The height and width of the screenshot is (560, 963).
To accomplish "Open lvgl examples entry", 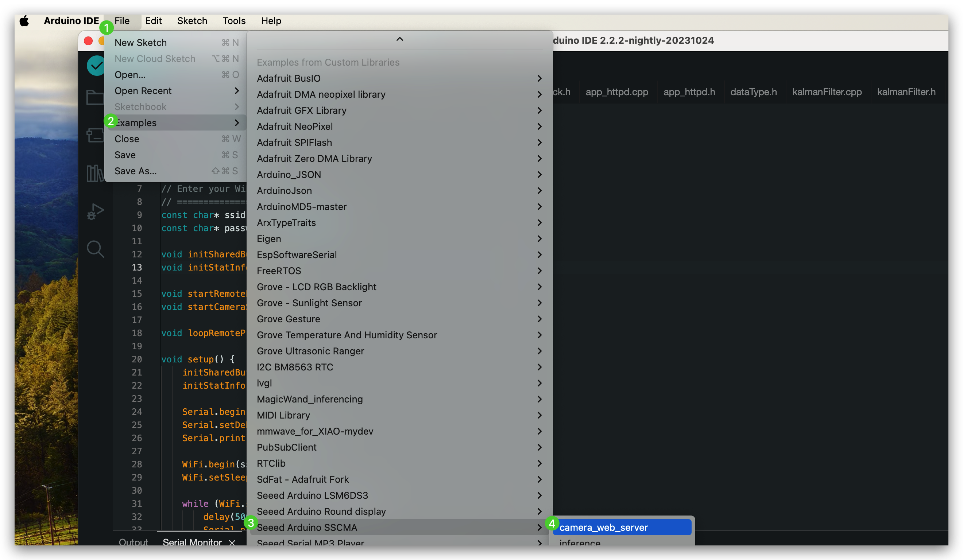I will pyautogui.click(x=399, y=383).
